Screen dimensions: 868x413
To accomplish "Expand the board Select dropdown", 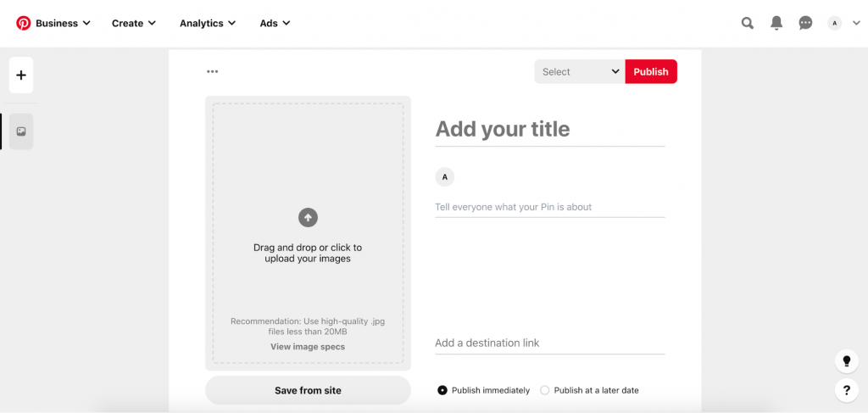I will 580,72.
